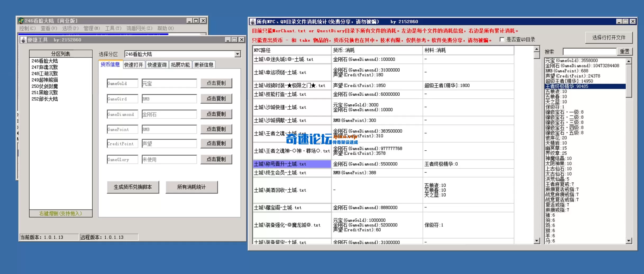Open the 选择分区 dropdown
The height and width of the screenshot is (274, 644).
point(238,54)
